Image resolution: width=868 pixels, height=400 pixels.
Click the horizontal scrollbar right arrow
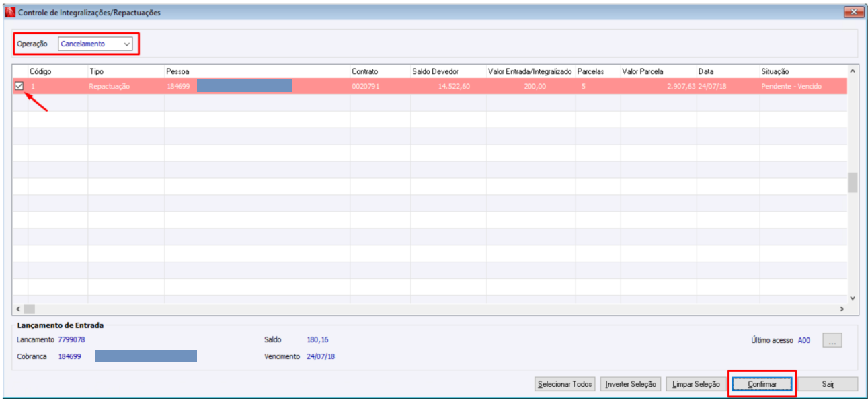(x=841, y=309)
